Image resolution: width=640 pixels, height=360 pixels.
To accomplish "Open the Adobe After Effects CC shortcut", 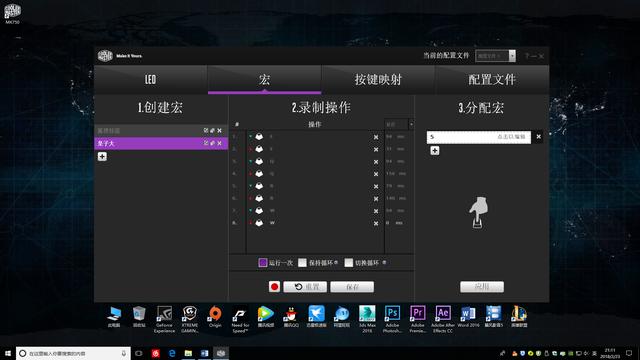I will coord(443,319).
